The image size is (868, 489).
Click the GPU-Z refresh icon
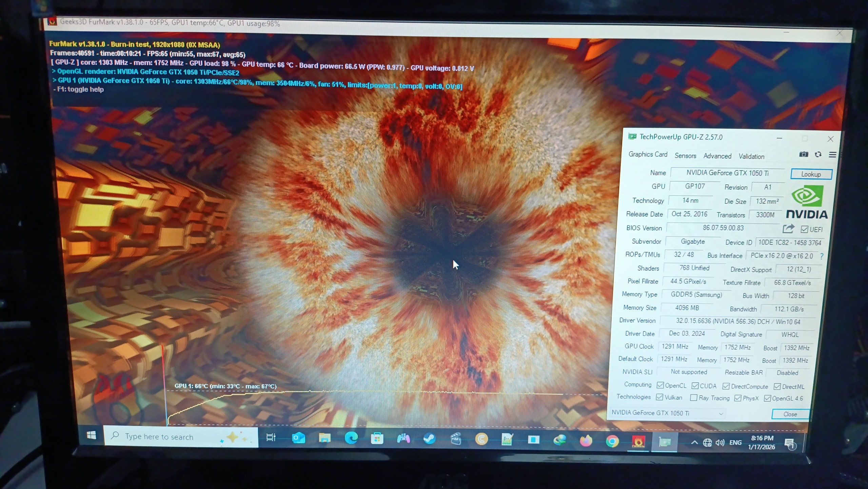(818, 155)
